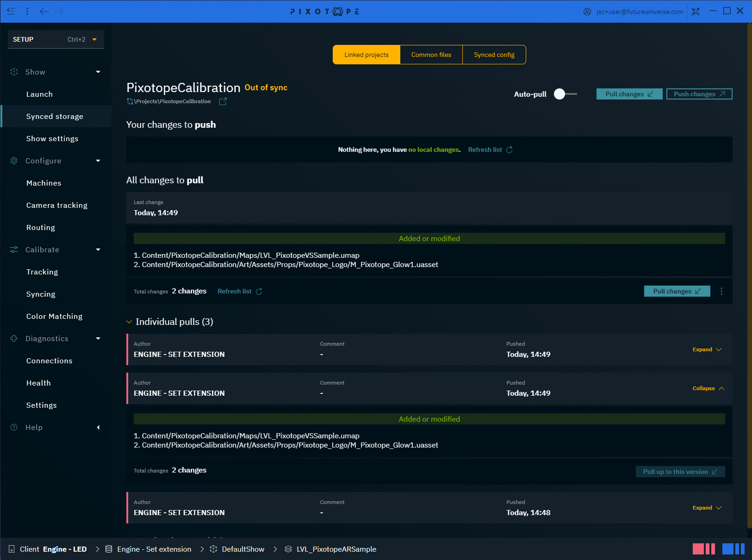Click Refresh list beside Total changes
752x560 pixels.
coord(235,291)
